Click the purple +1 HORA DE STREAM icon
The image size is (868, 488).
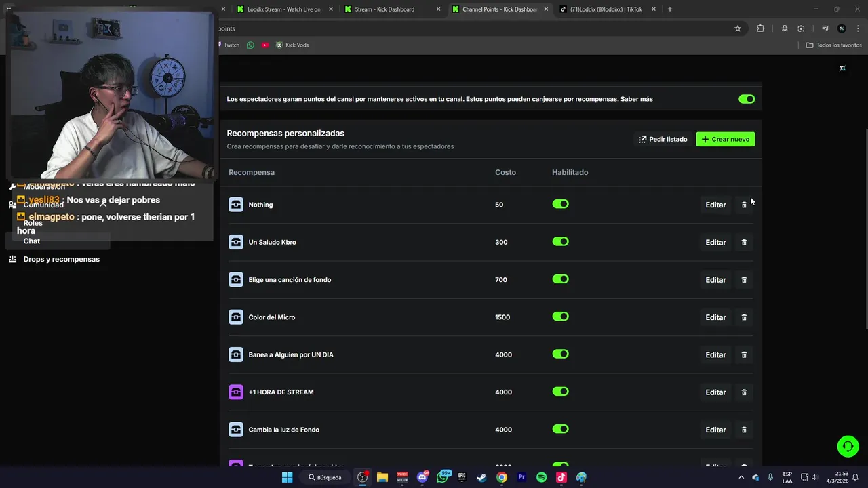pyautogui.click(x=236, y=392)
